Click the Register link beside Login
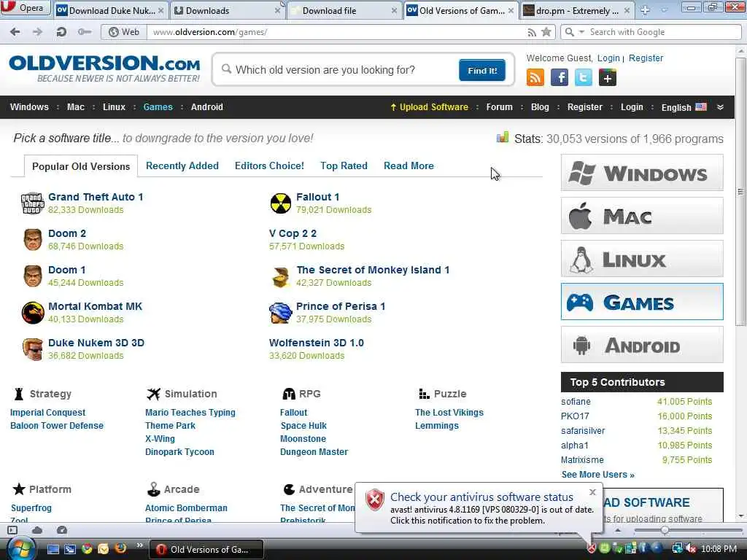Viewport: 747px width, 560px height. [646, 58]
